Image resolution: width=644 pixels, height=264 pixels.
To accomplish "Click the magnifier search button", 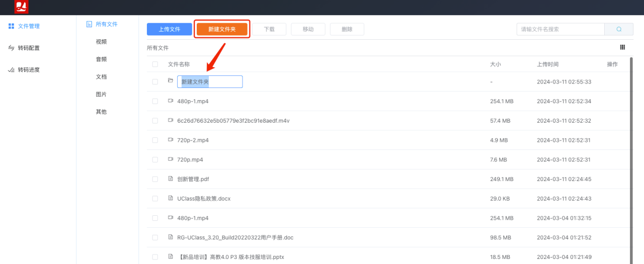I will coord(619,29).
